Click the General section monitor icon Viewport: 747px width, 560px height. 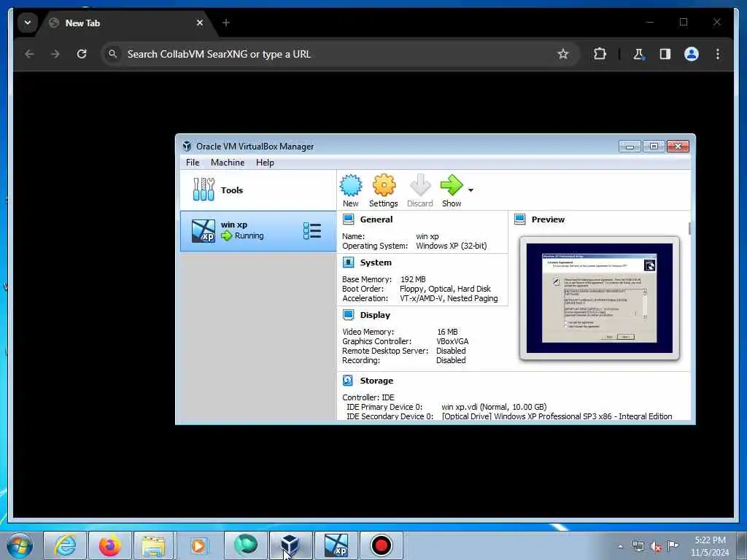point(348,219)
